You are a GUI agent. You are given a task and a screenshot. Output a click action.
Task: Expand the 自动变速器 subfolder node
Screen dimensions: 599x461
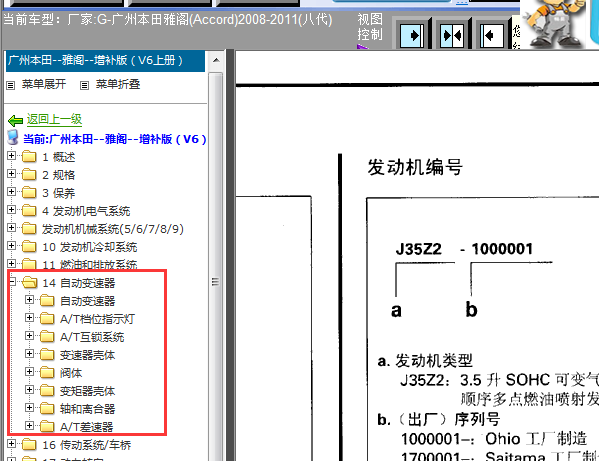[29, 300]
